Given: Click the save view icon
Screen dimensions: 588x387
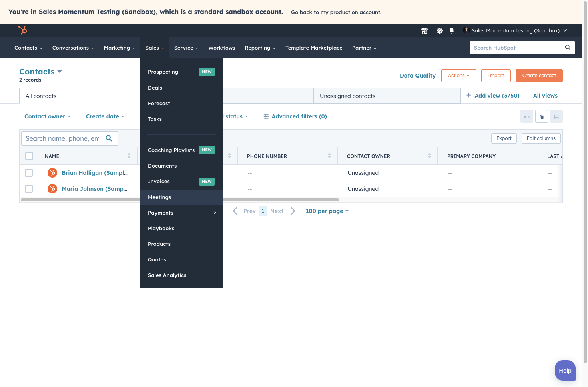Looking at the screenshot, I should [x=556, y=116].
